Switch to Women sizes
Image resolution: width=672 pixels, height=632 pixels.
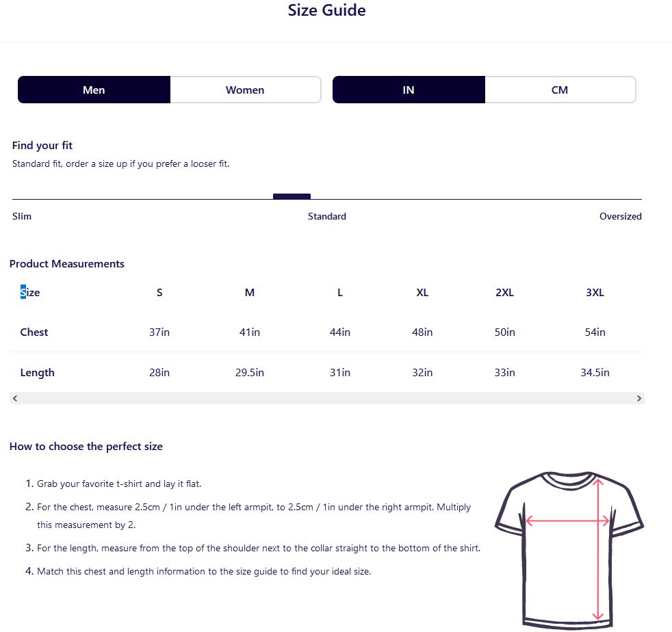click(245, 90)
